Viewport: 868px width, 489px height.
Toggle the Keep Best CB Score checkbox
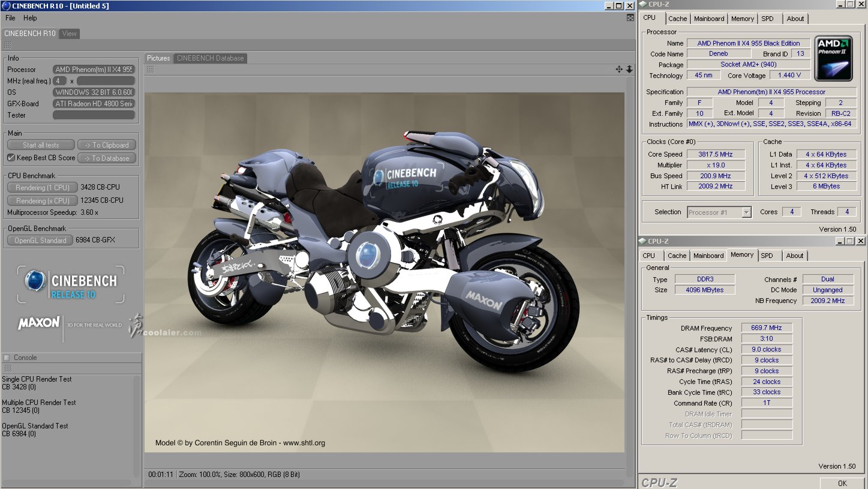coord(11,158)
